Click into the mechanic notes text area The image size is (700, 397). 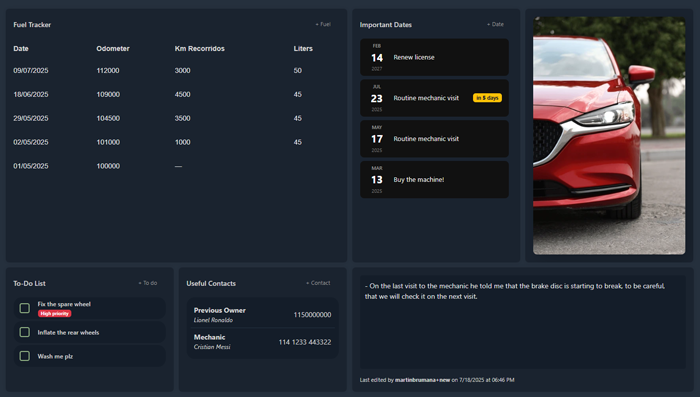[523, 322]
